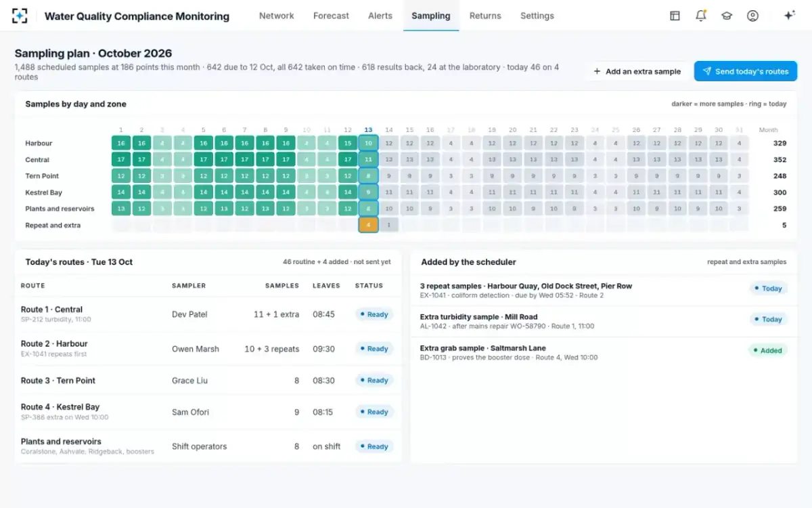
Task: Click Today badge on the 3 repeat samples entry
Action: pyautogui.click(x=768, y=289)
